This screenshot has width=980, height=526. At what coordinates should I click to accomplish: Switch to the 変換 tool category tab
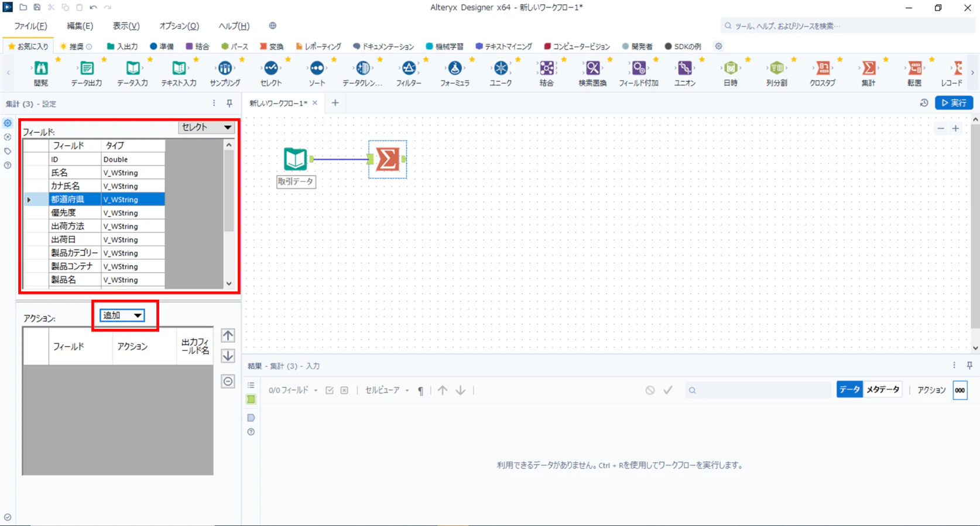point(272,46)
